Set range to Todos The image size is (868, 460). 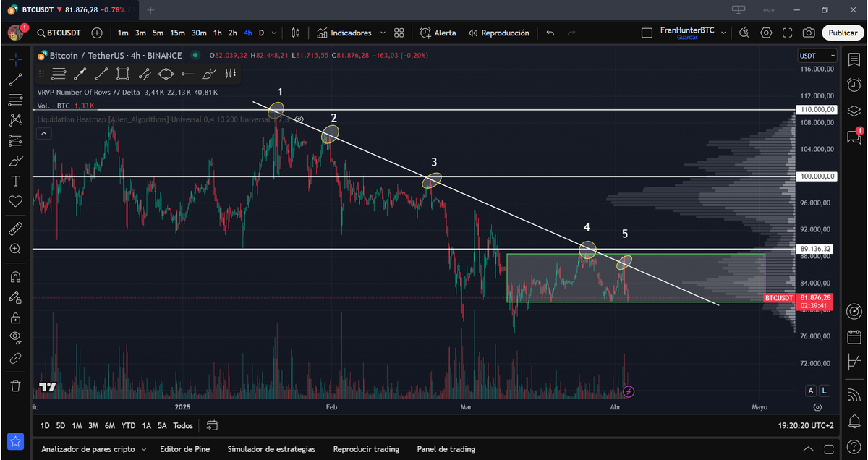click(183, 426)
